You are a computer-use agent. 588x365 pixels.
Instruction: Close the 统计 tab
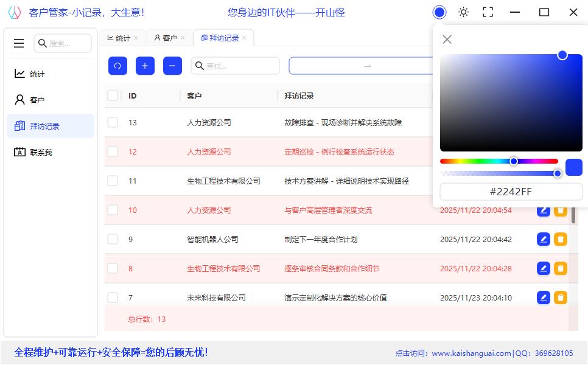(x=136, y=38)
